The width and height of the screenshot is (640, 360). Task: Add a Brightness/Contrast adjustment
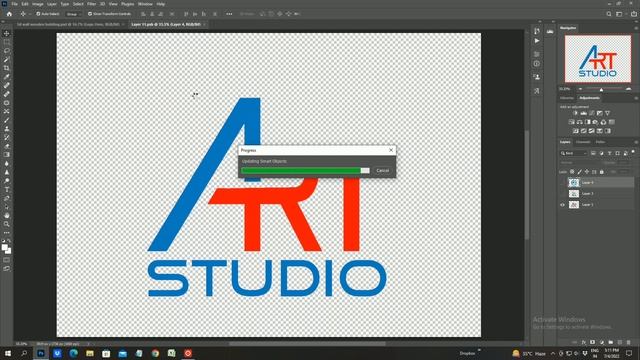pyautogui.click(x=576, y=113)
